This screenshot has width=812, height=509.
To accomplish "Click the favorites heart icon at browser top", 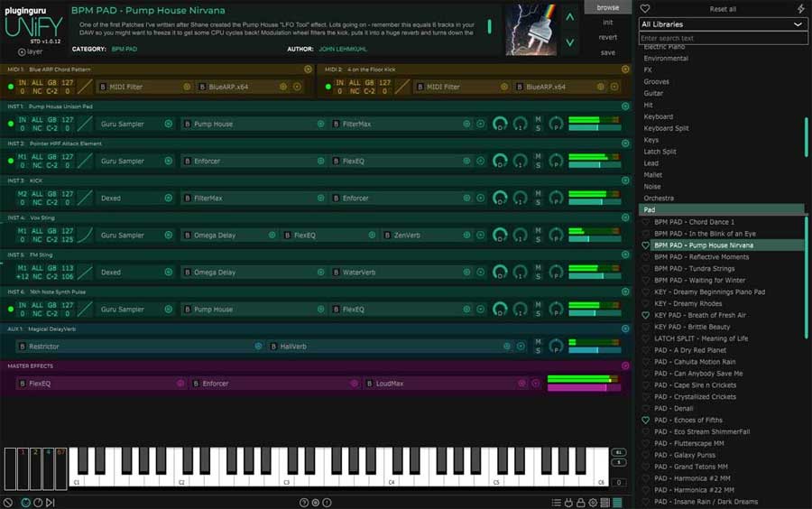I will tap(645, 9).
